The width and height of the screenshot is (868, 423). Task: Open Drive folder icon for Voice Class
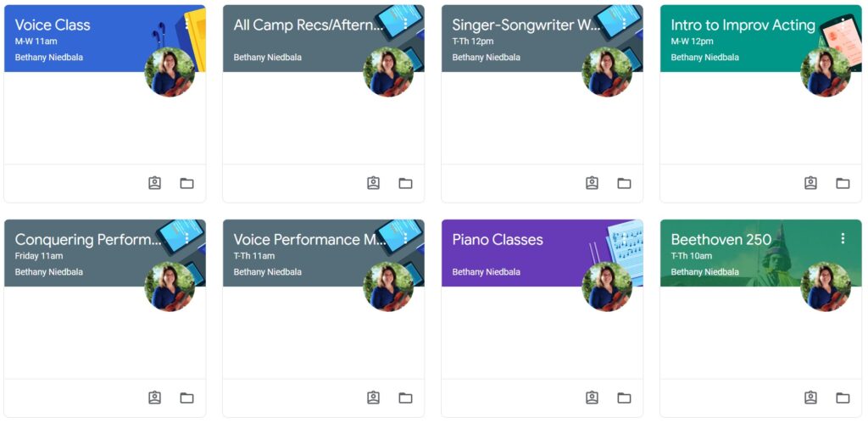(187, 183)
